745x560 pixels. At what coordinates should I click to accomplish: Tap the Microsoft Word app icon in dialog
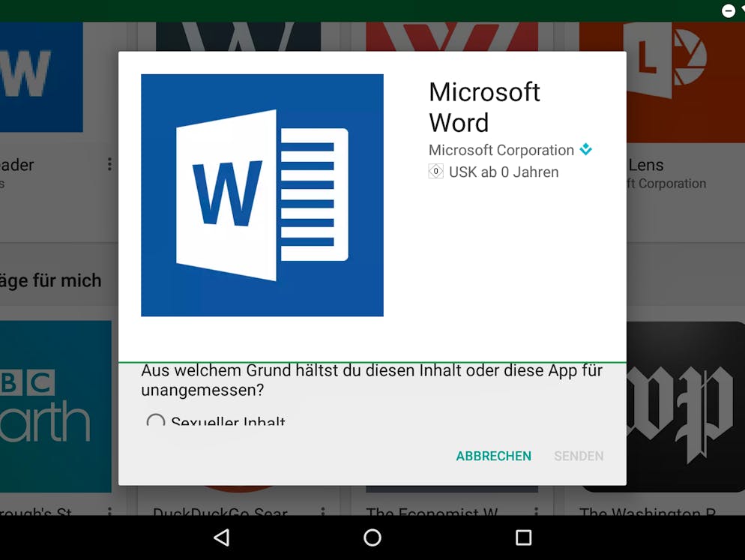(x=262, y=195)
